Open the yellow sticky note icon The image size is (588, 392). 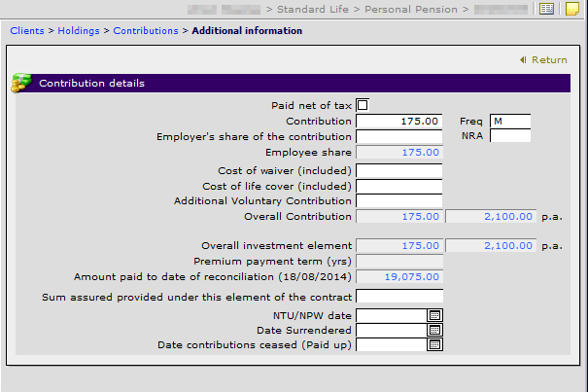(x=572, y=9)
